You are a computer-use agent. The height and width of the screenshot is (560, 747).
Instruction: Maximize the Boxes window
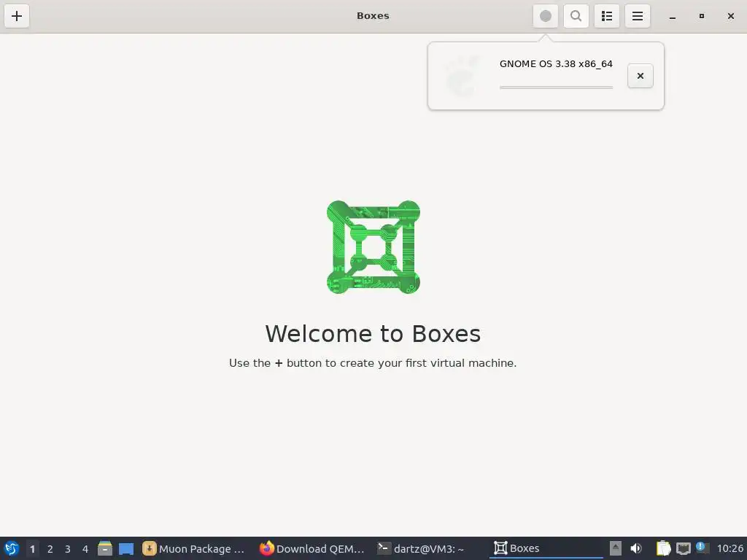701,16
